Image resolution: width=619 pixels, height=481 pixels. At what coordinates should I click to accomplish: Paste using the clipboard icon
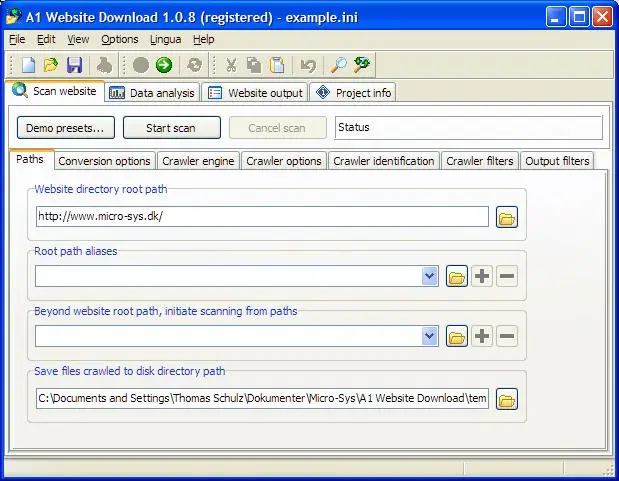[x=277, y=65]
